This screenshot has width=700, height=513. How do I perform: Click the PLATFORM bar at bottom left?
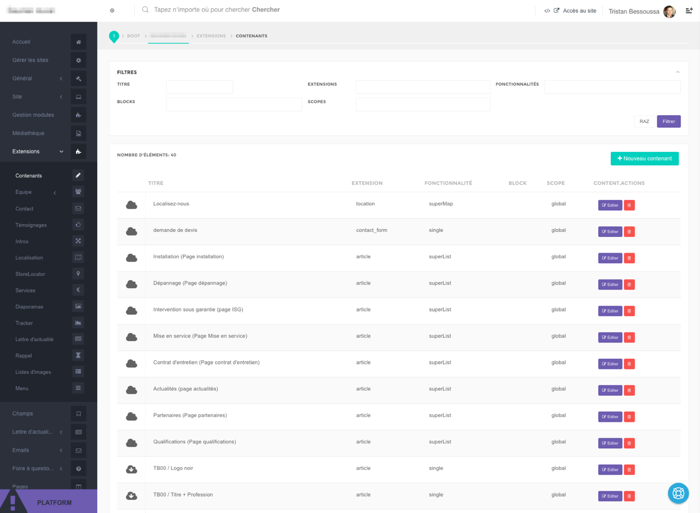click(49, 501)
